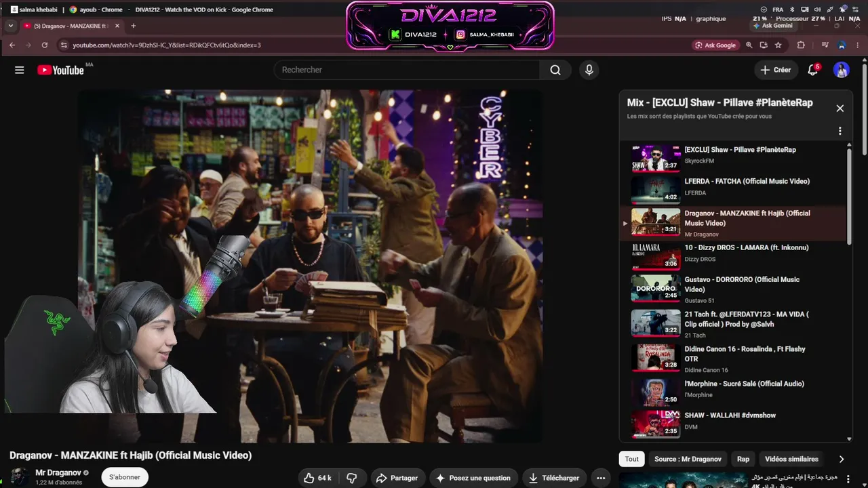Screen dimensions: 868x488
Task: Open a new browser tab
Action: click(x=133, y=26)
